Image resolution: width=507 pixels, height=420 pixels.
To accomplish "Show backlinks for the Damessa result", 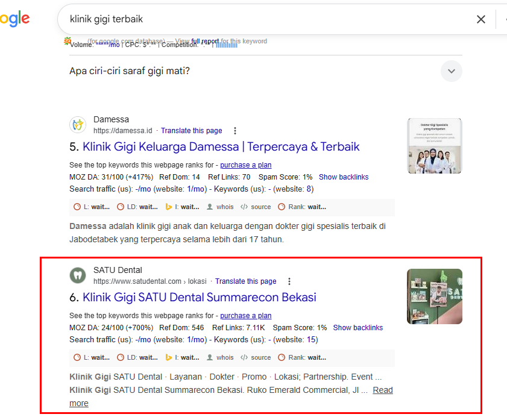I will click(x=344, y=177).
